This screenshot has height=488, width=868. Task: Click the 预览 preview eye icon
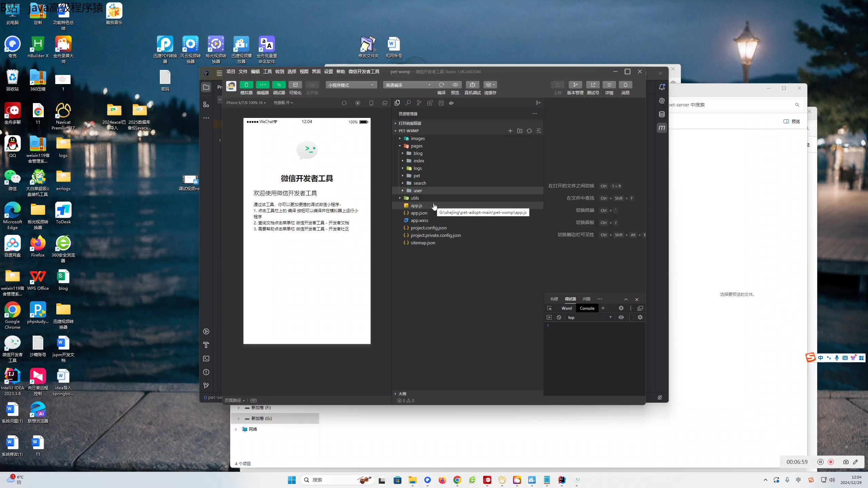(455, 85)
